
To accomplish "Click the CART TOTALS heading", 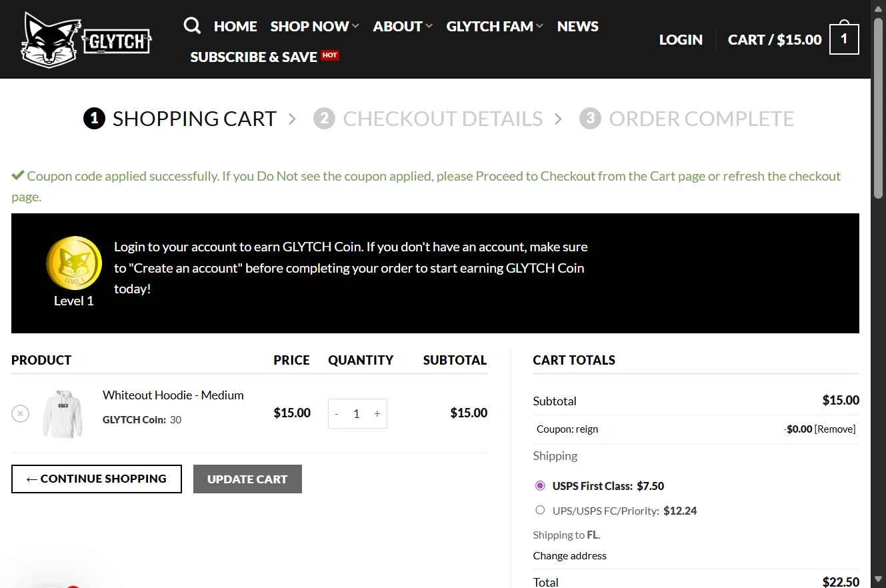I will [x=574, y=360].
